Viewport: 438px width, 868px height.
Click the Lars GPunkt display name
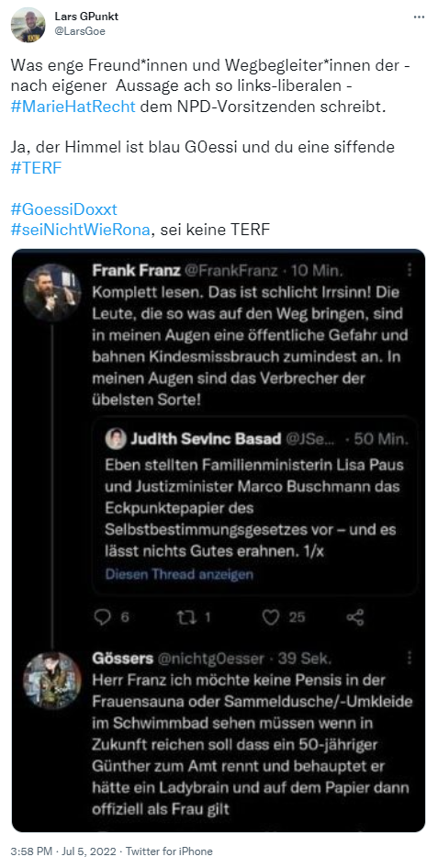86,17
